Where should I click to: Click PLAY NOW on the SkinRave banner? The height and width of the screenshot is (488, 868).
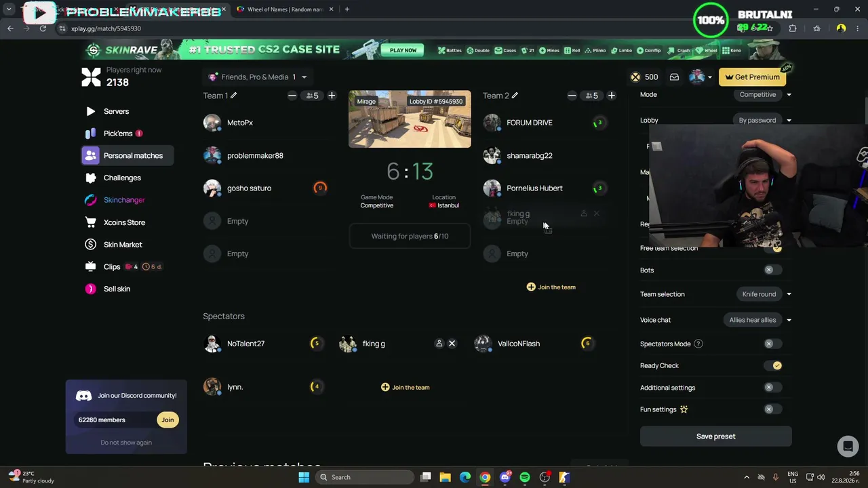coord(403,50)
